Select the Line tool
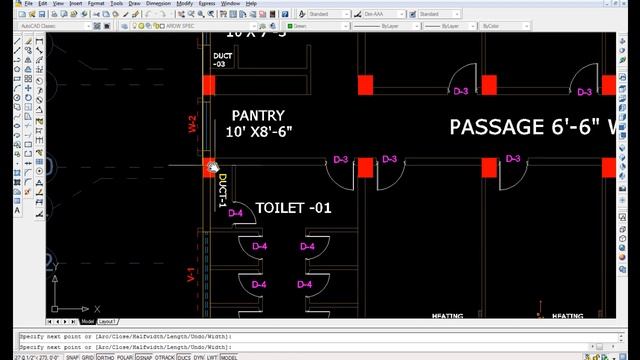Image resolution: width=640 pixels, height=360 pixels. point(17,42)
